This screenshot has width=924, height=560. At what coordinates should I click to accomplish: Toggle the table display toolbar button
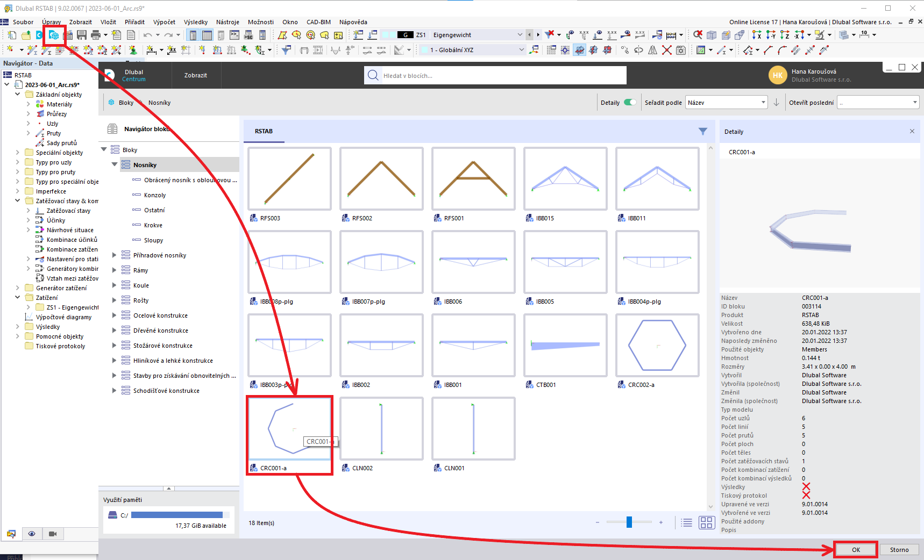tap(207, 35)
